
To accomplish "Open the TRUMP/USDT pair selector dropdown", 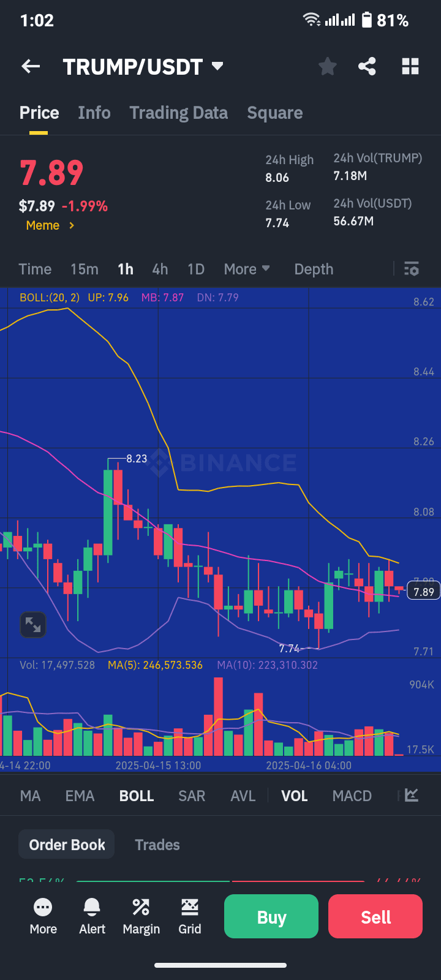I will [x=143, y=67].
